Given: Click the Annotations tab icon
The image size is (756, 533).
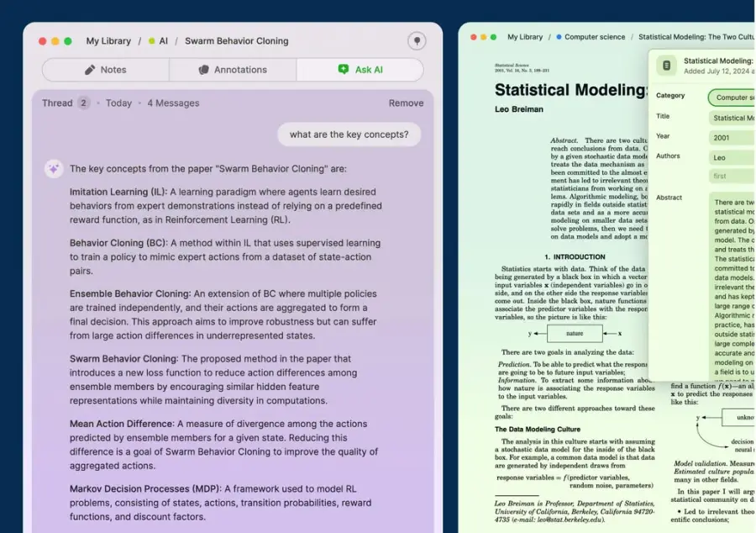Looking at the screenshot, I should pos(204,70).
